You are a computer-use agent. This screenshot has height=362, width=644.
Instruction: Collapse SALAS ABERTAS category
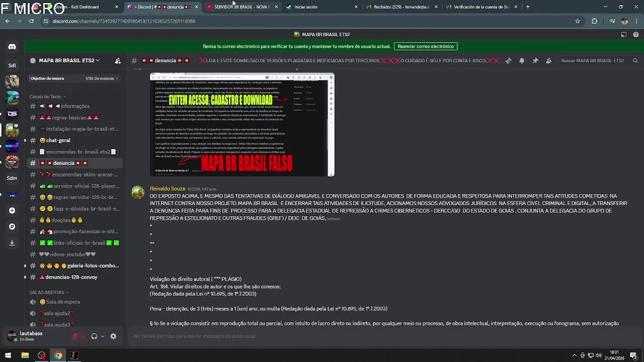coord(49,292)
